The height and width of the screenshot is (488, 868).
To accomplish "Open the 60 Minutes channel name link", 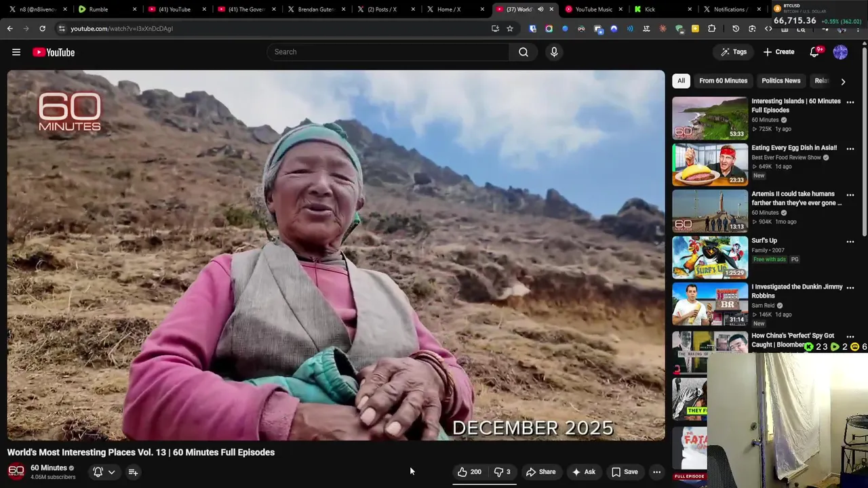I will click(49, 468).
